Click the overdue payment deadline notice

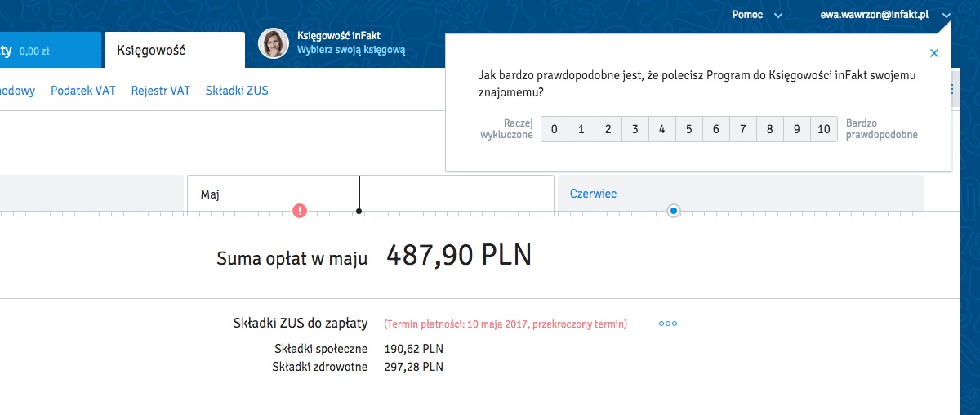(506, 324)
